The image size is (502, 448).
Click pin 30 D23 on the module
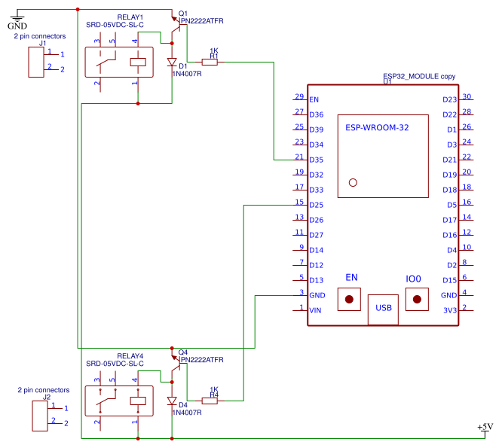[466, 99]
